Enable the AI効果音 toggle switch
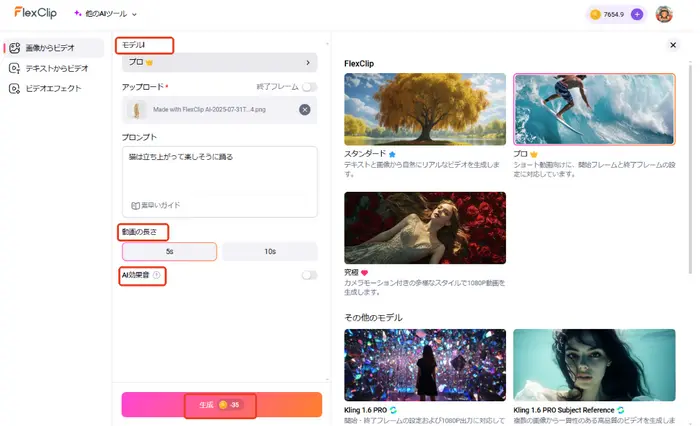This screenshot has width=700, height=426. (x=309, y=275)
